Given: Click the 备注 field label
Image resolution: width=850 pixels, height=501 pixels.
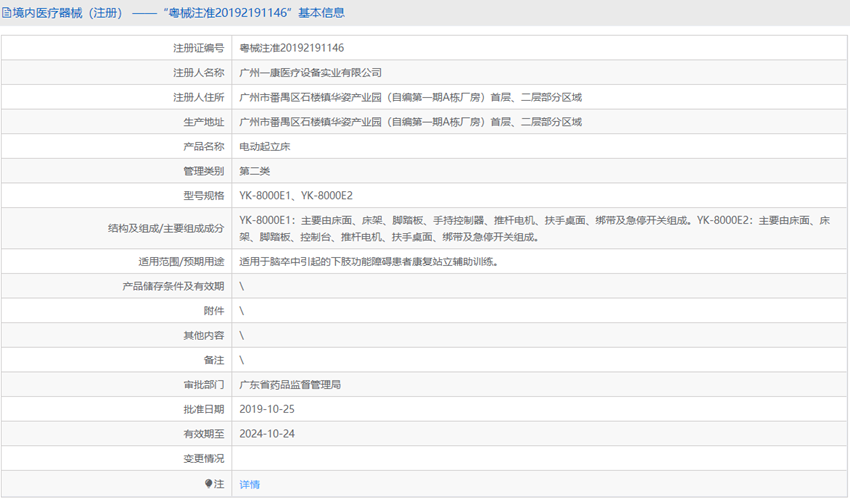Looking at the screenshot, I should 214,359.
